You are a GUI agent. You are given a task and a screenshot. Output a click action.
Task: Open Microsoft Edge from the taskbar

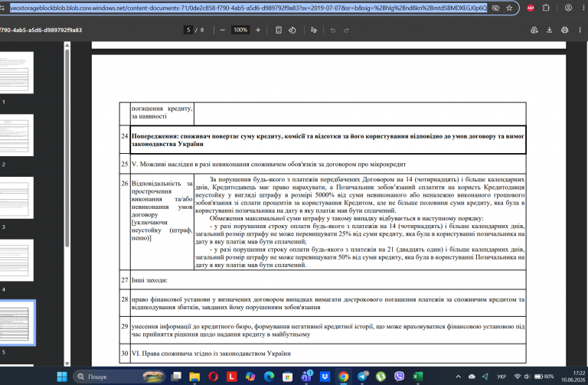(269, 377)
